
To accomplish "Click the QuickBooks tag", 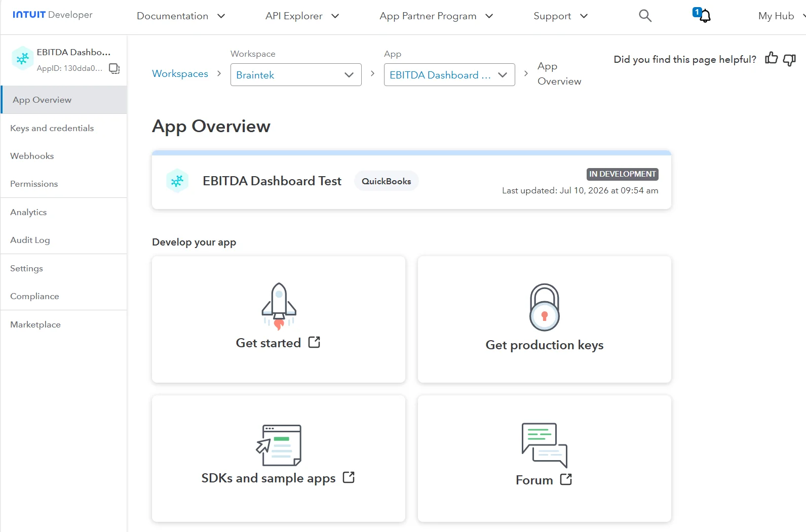I will click(387, 181).
